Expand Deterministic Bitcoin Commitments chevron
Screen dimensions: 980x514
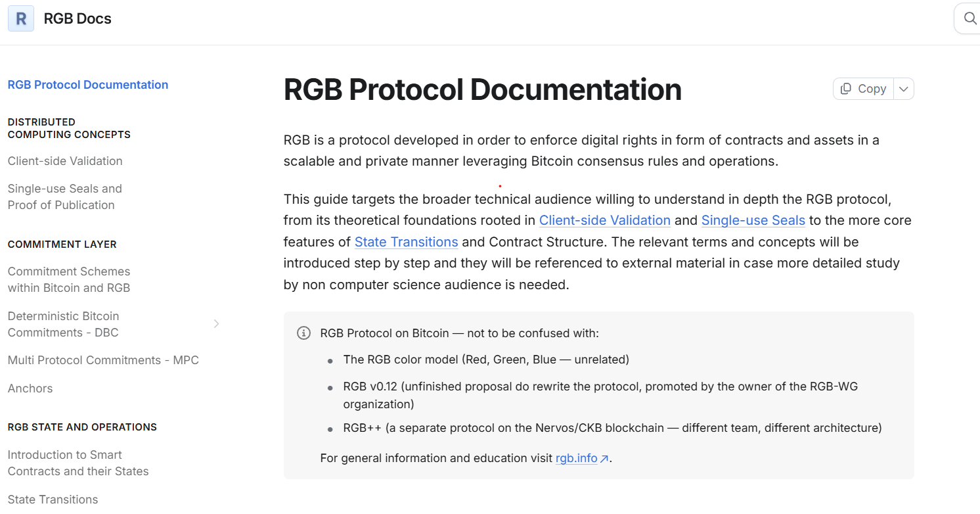coord(216,323)
